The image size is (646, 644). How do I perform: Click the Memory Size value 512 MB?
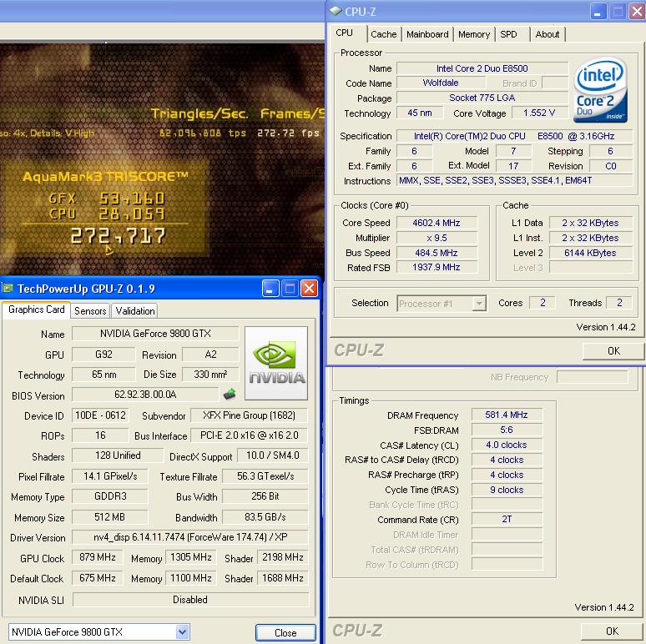coord(109,516)
